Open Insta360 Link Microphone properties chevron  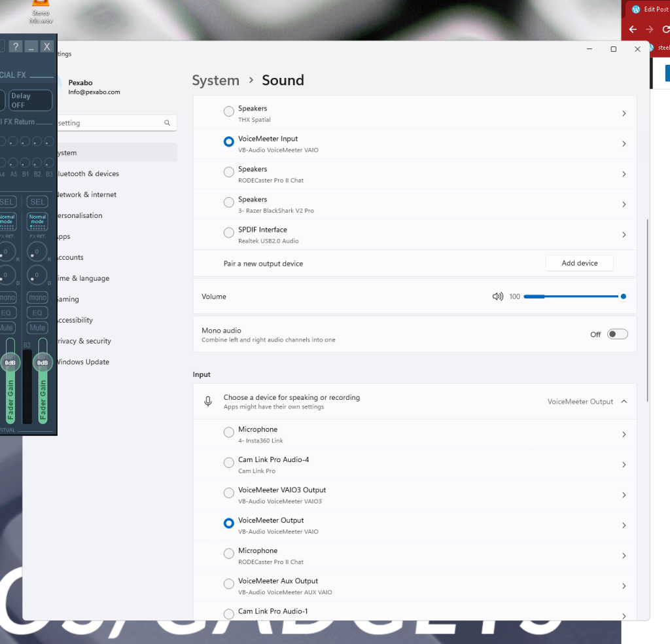[624, 434]
